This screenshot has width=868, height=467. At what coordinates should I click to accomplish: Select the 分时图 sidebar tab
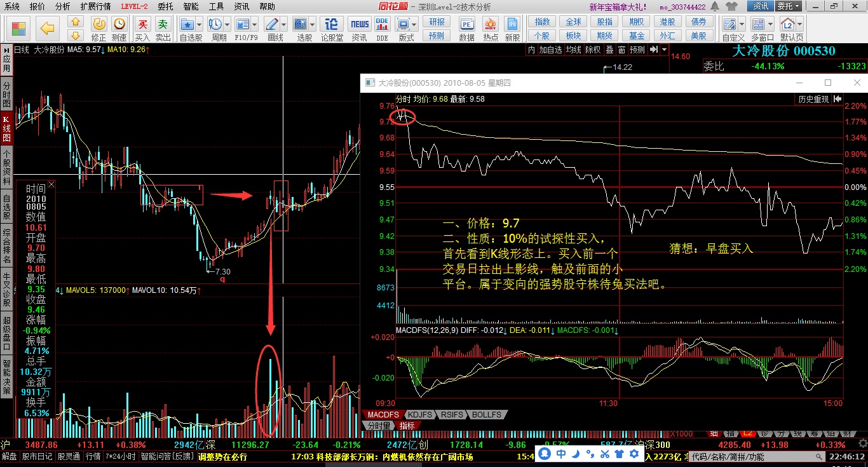tap(6, 94)
